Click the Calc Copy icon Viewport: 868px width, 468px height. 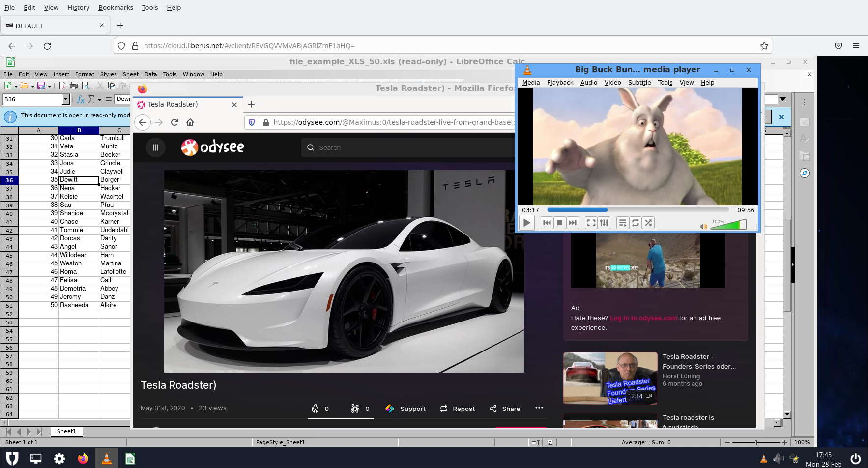coord(111,86)
